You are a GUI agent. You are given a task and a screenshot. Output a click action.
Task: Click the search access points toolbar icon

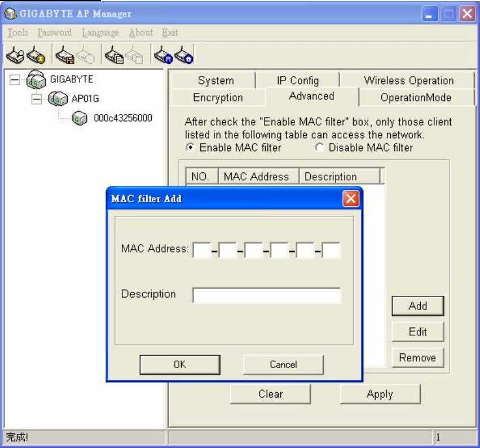[15, 55]
